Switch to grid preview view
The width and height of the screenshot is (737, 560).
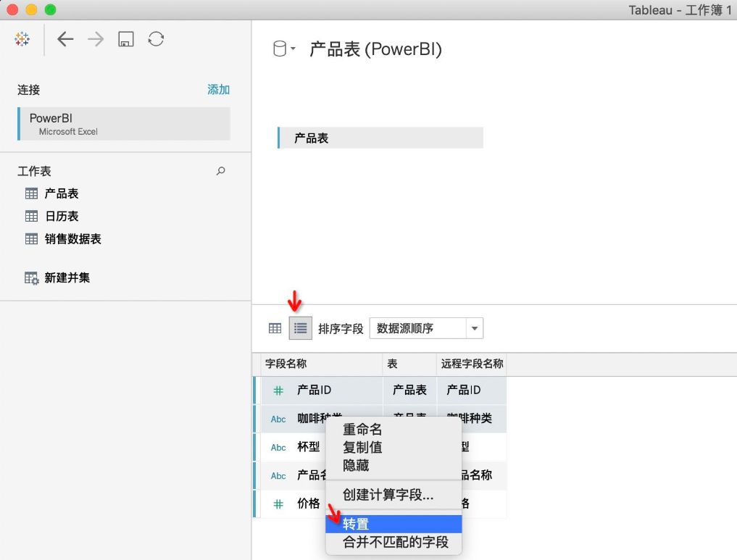275,327
